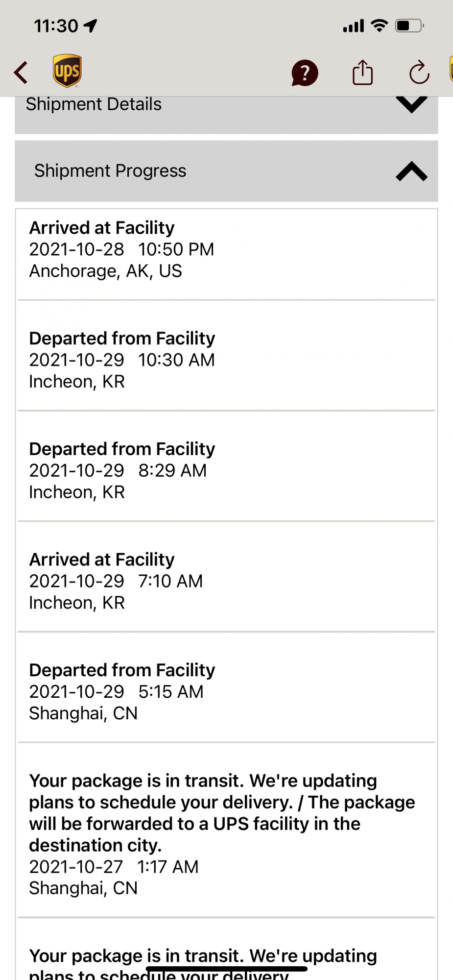Tap the Shipment Details header
The height and width of the screenshot is (980, 453).
pos(94,104)
